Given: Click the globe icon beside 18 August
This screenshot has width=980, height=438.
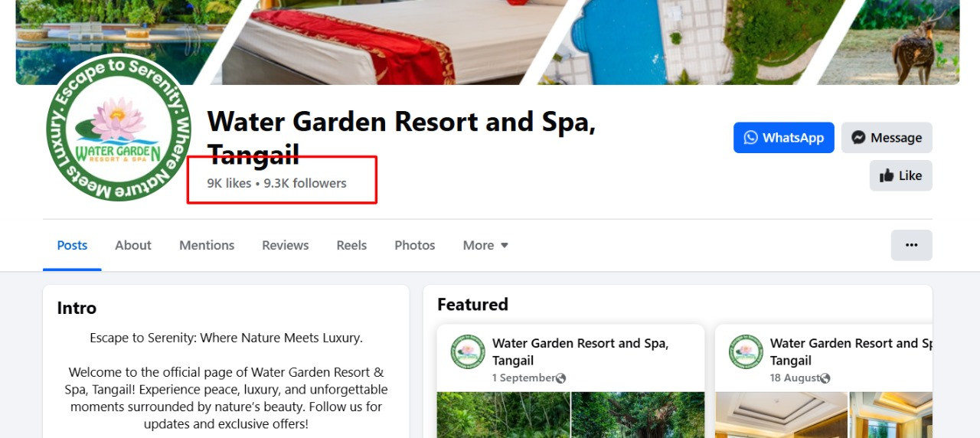Looking at the screenshot, I should [x=825, y=378].
